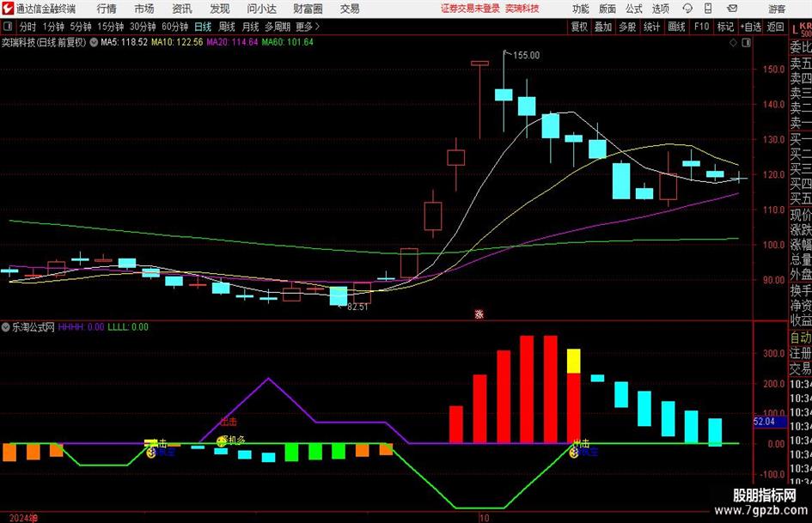Switch to the 15分钟 period
812x523 pixels.
tap(110, 27)
